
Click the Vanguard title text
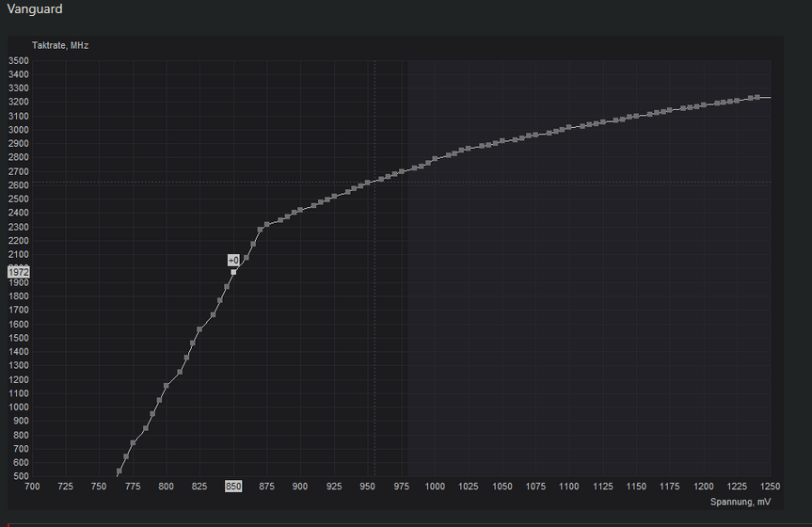35,8
